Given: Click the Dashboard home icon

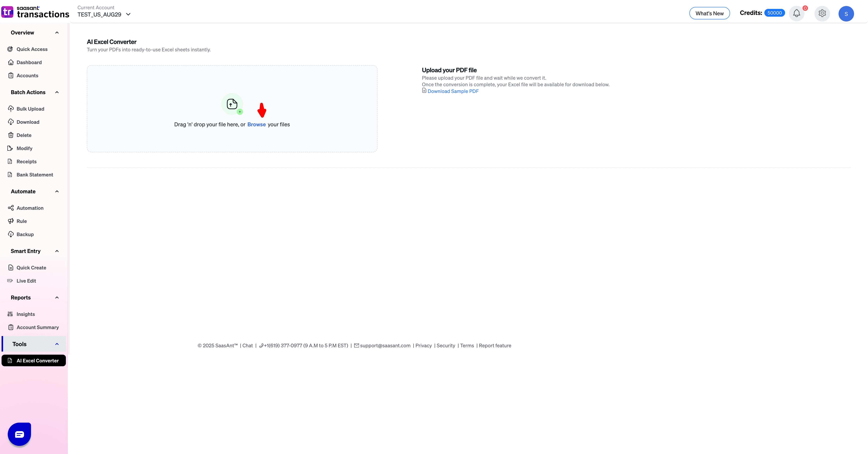Looking at the screenshot, I should click(x=10, y=62).
